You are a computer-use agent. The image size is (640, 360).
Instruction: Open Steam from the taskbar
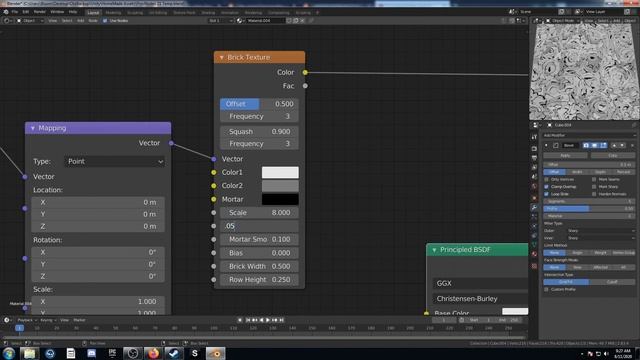(173, 353)
